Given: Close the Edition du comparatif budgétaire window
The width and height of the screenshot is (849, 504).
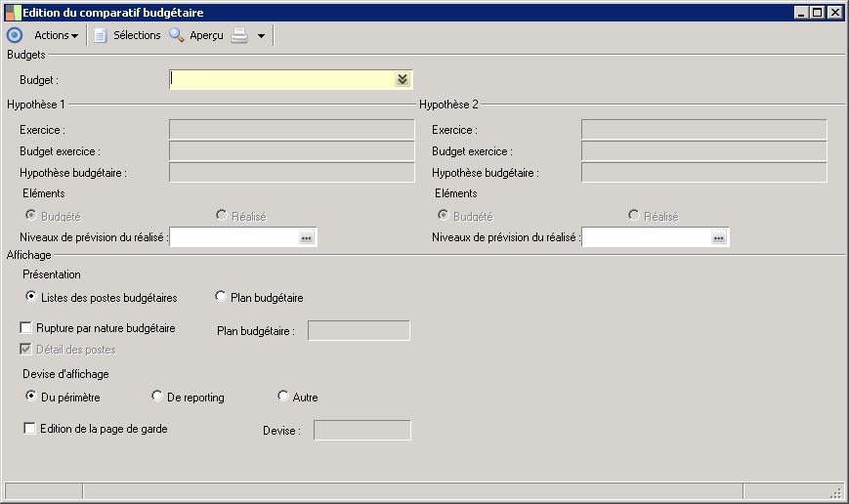Looking at the screenshot, I should click(x=835, y=13).
